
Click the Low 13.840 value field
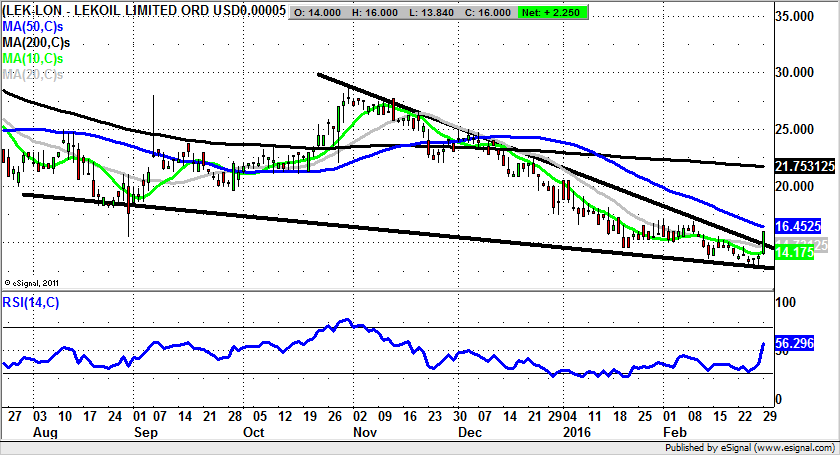(x=444, y=12)
